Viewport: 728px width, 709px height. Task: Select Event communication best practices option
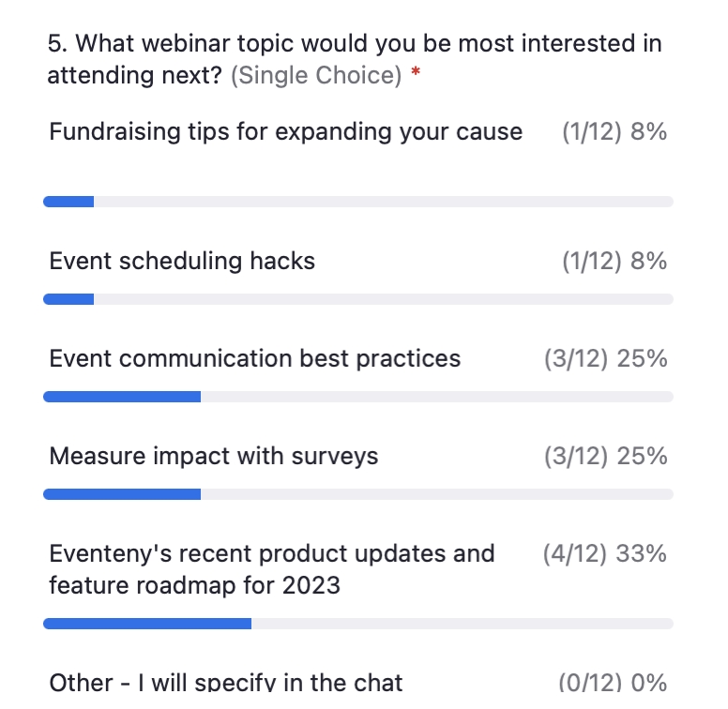pyautogui.click(x=255, y=358)
